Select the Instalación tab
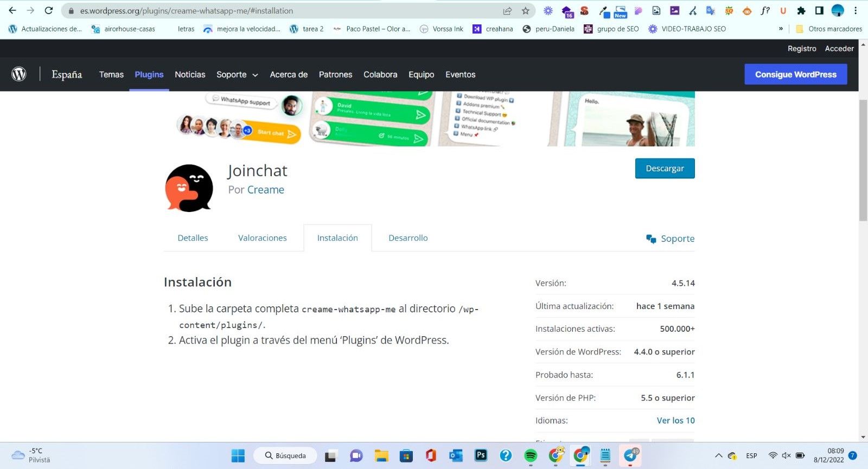Screen dimensions: 868x469 pyautogui.click(x=337, y=238)
